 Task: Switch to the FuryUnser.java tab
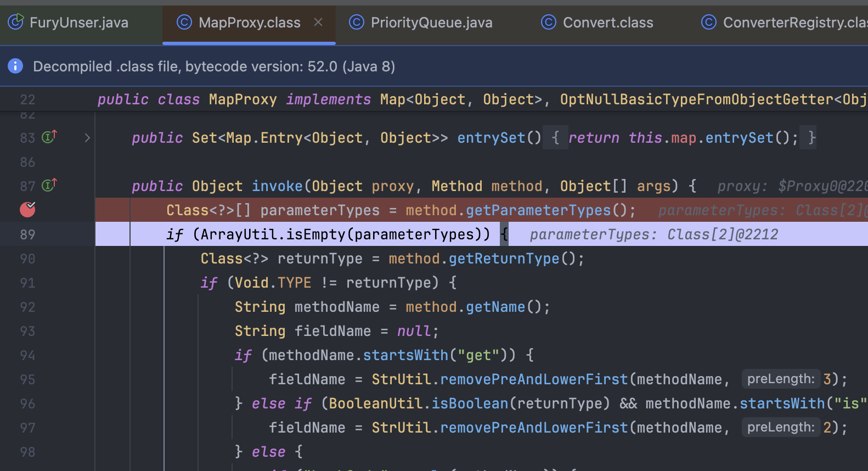tap(78, 23)
